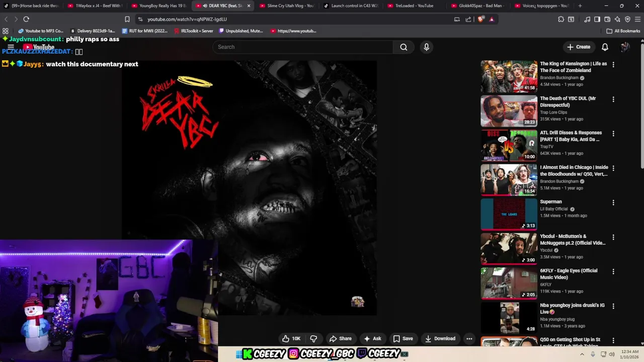Open the Brave Rewards triangle icon

point(492,19)
